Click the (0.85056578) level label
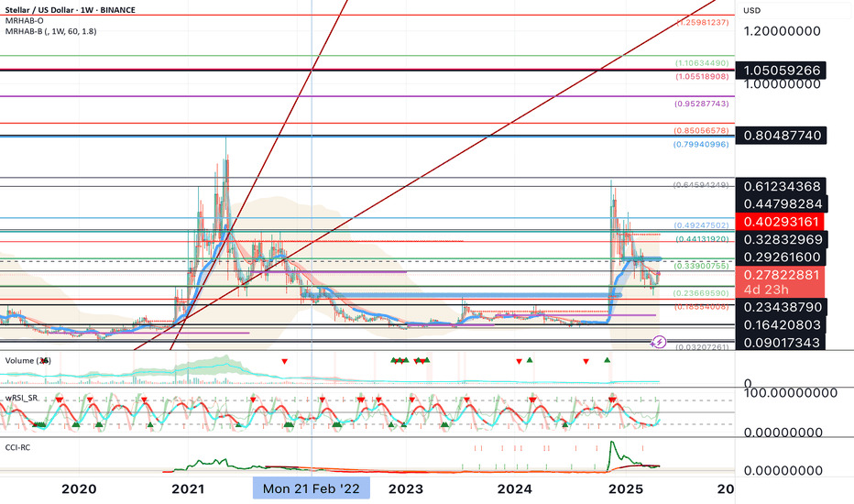854x504 pixels. click(702, 131)
